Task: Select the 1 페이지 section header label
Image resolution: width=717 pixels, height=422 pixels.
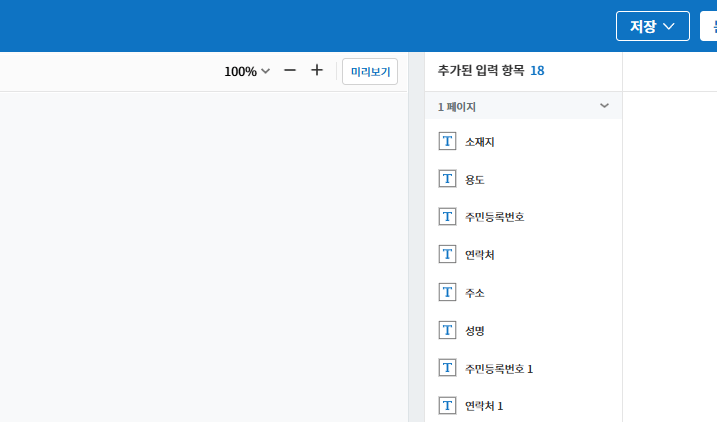Action: click(x=457, y=106)
